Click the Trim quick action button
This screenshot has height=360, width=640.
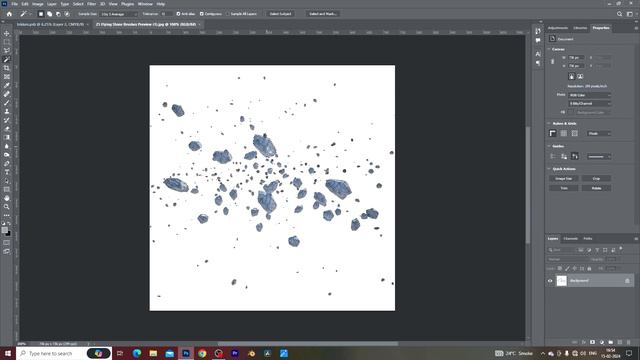pyautogui.click(x=564, y=188)
